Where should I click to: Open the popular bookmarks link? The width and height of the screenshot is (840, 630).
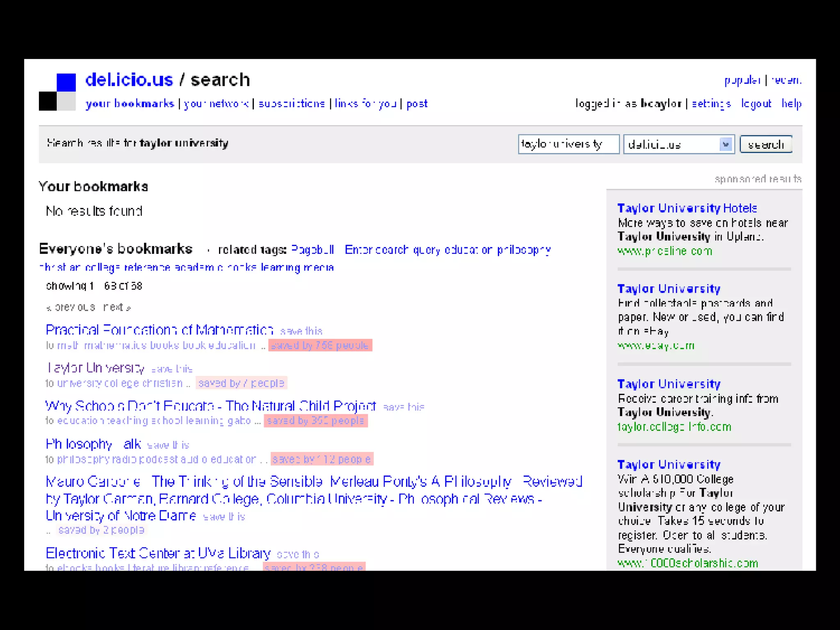[x=742, y=80]
